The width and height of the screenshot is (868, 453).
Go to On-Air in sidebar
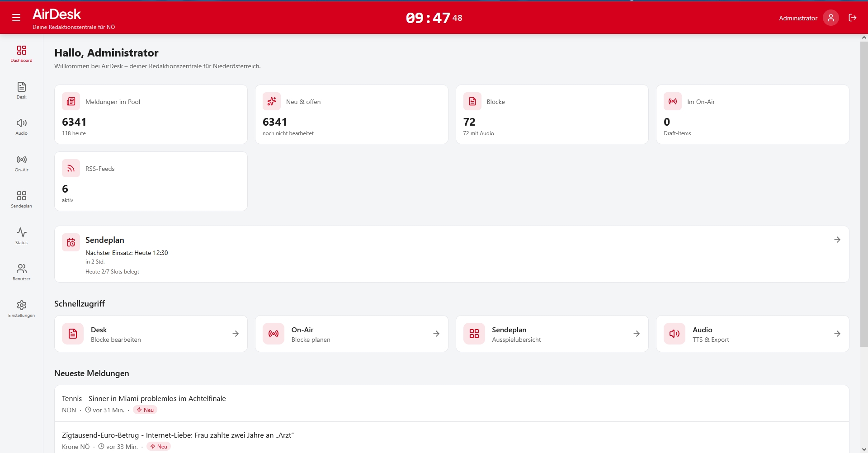coord(21,163)
